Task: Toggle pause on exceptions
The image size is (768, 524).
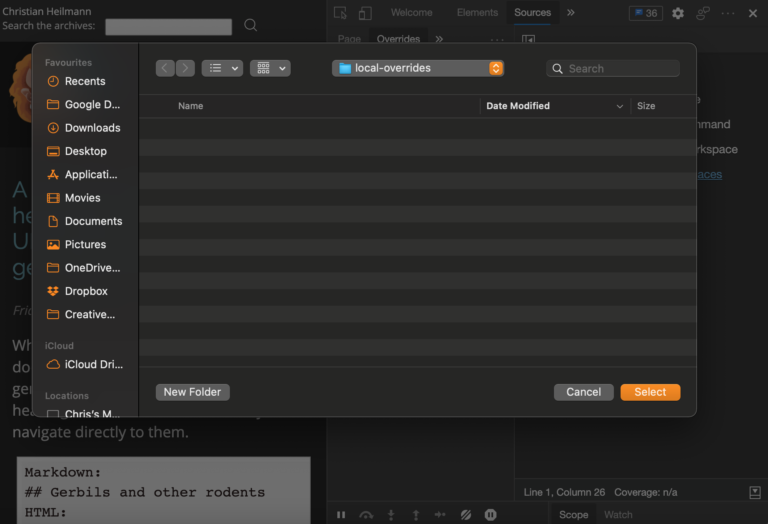Action: pos(490,515)
